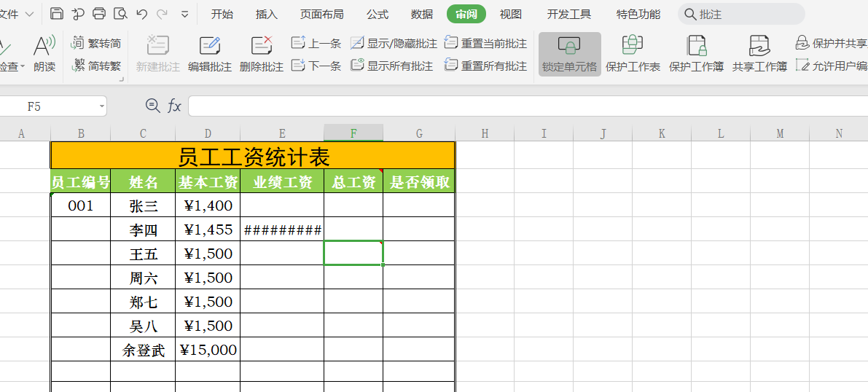Click the header cell 总工资
The width and height of the screenshot is (868, 392).
pyautogui.click(x=353, y=181)
